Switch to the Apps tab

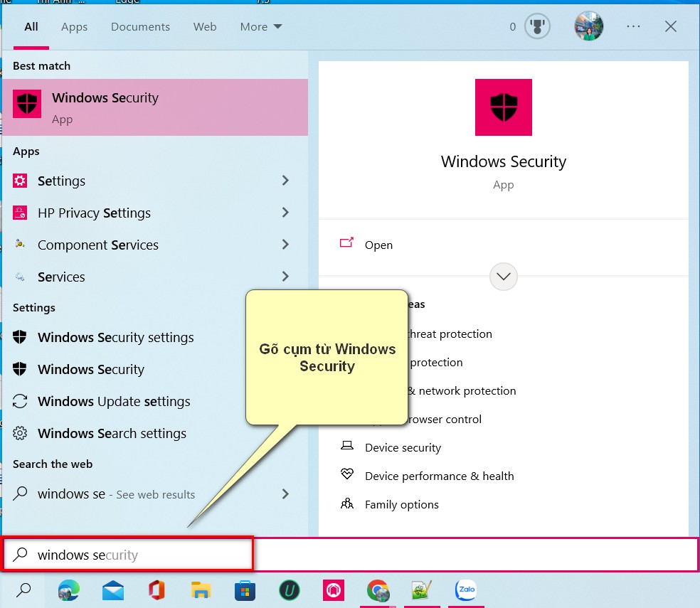pos(74,27)
